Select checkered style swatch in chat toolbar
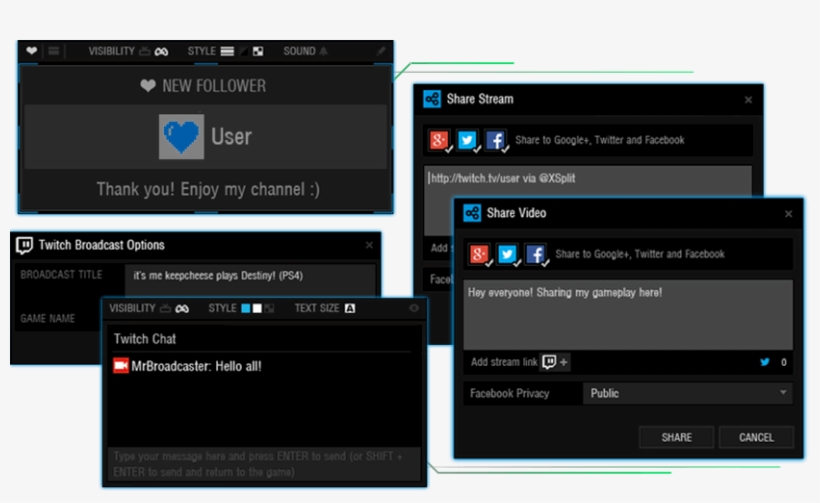The height and width of the screenshot is (503, 820). click(x=269, y=308)
